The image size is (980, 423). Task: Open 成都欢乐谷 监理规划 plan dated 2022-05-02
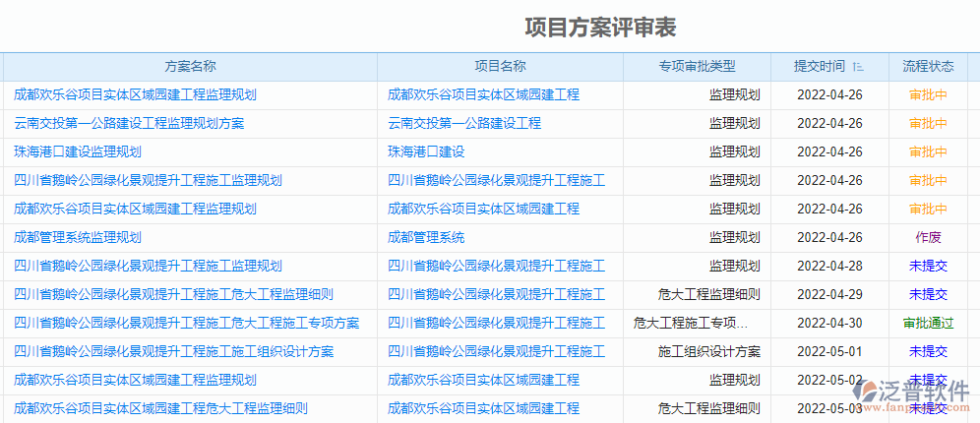pyautogui.click(x=135, y=380)
